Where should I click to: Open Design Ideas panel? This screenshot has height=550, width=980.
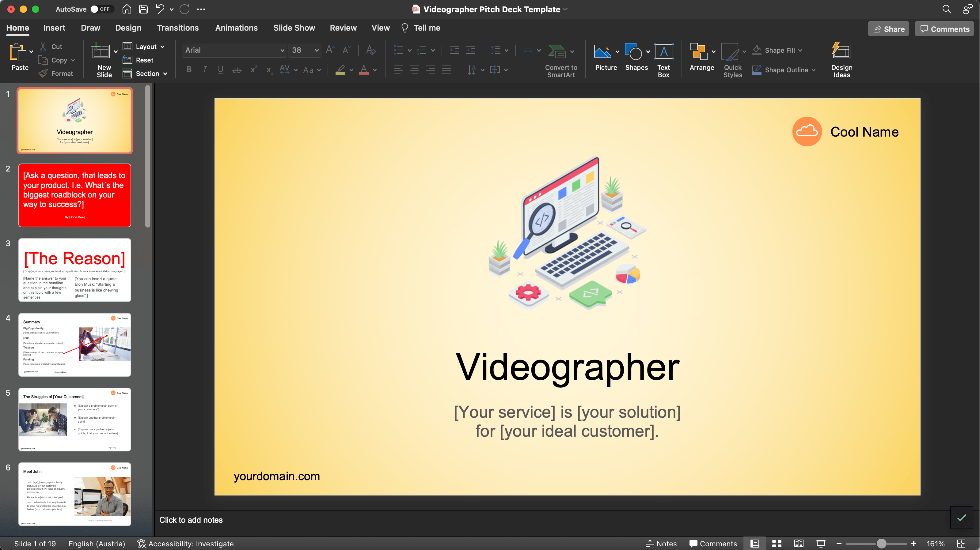tap(841, 59)
